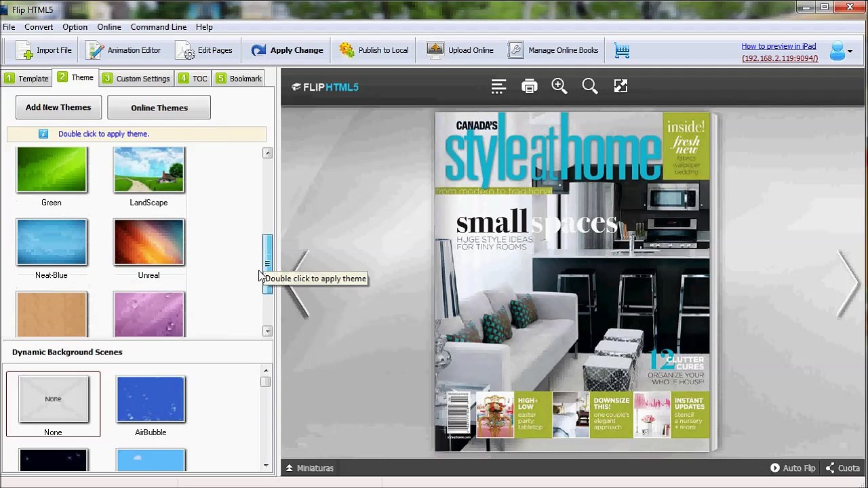Click the scene list scrollbar thumb
The image size is (868, 488).
click(266, 382)
